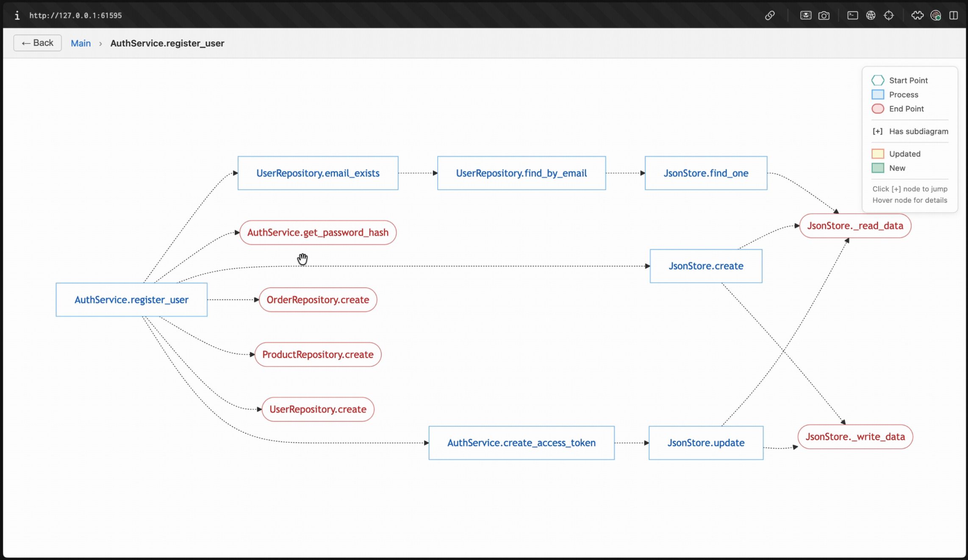Open the terminal console icon
Screen dimensions: 968x560
pyautogui.click(x=852, y=16)
